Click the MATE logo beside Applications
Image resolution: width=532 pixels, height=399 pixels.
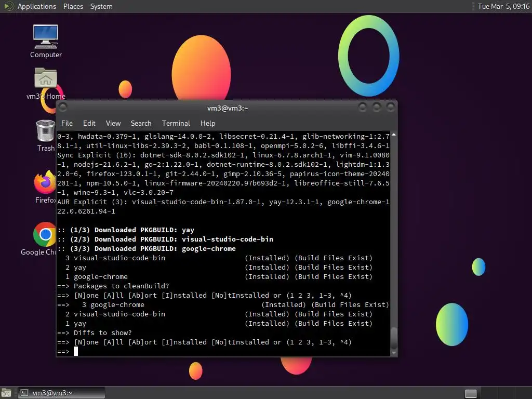(x=8, y=6)
